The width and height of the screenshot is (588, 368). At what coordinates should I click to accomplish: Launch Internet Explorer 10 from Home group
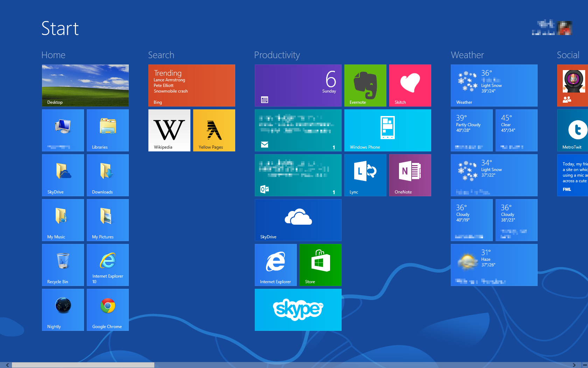[x=108, y=265]
